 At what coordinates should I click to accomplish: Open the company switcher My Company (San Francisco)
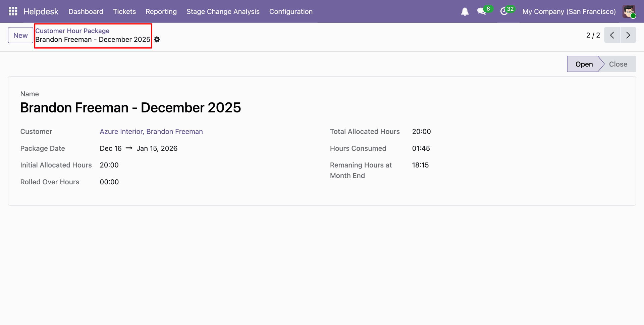click(569, 11)
